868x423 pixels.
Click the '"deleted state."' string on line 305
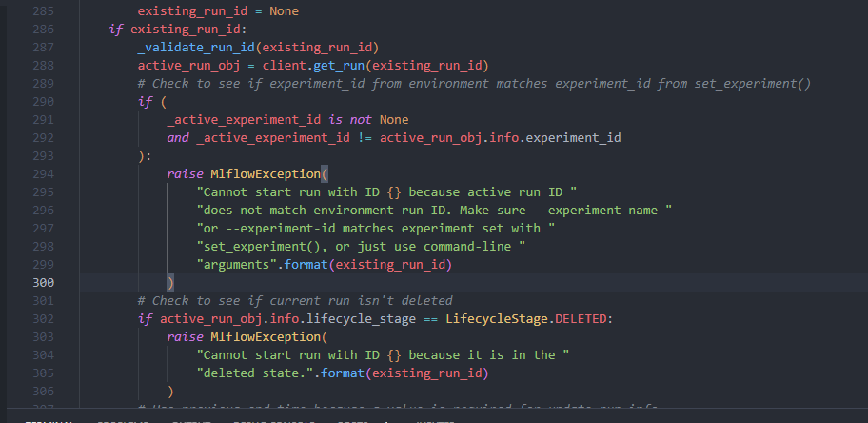pyautogui.click(x=255, y=373)
